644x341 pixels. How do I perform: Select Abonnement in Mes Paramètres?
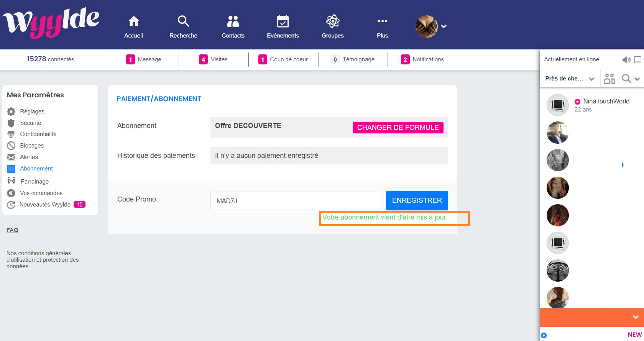[30, 169]
